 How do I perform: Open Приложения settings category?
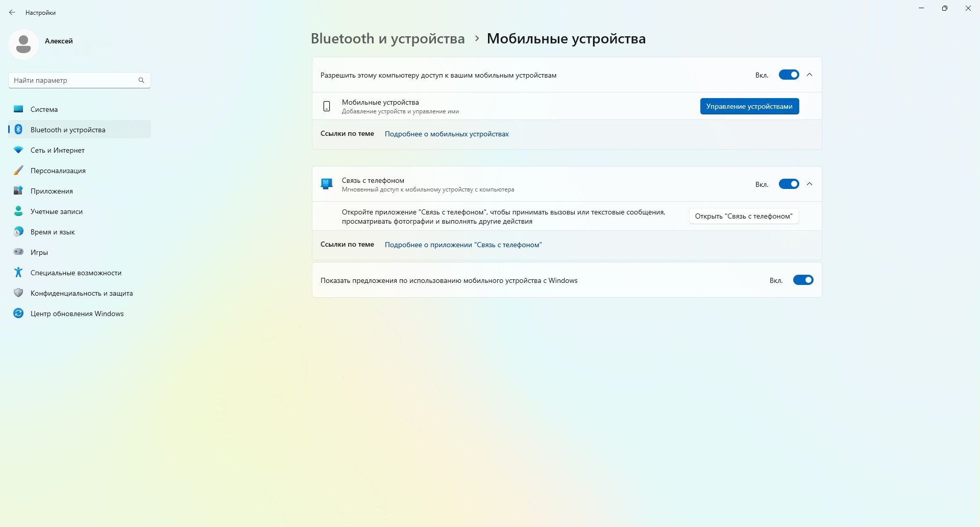click(x=80, y=191)
